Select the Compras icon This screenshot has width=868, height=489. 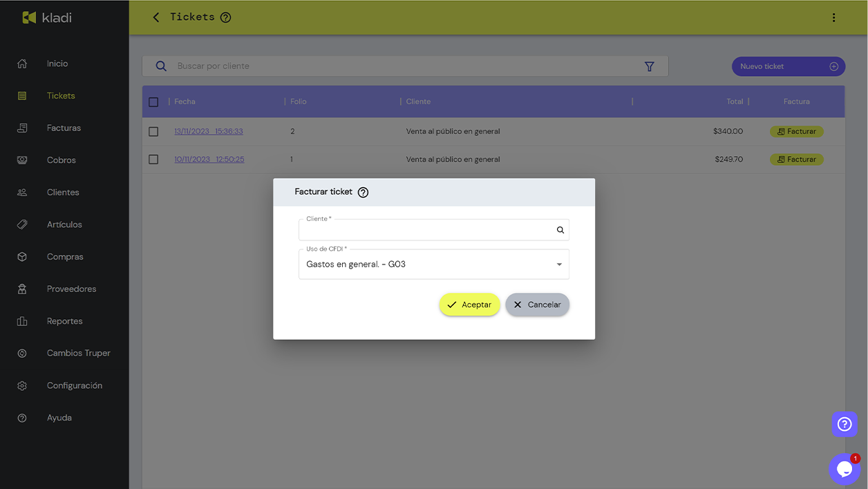tap(21, 256)
